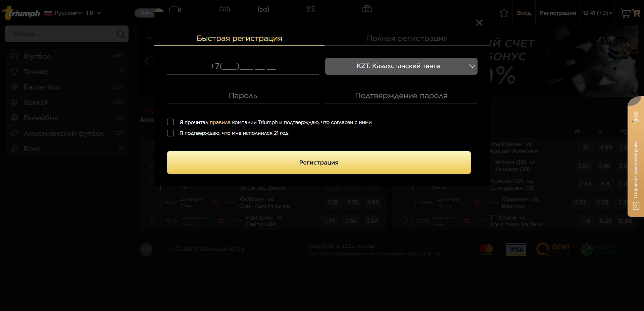This screenshot has width=644, height=311.
Task: Open the gift bonuses icon
Action: coord(367,9)
